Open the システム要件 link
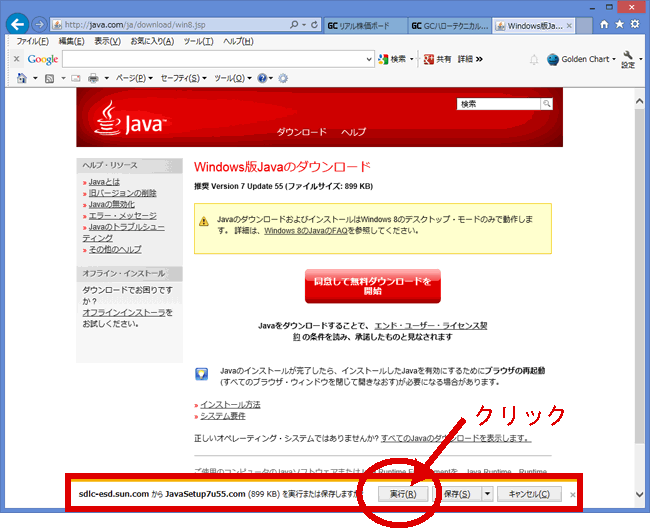 tap(223, 416)
